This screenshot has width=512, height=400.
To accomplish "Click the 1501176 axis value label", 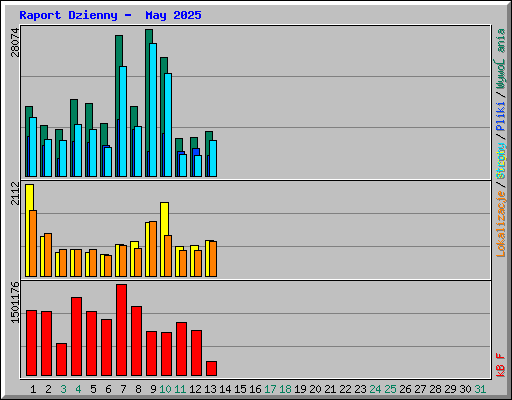I will coord(15,303).
